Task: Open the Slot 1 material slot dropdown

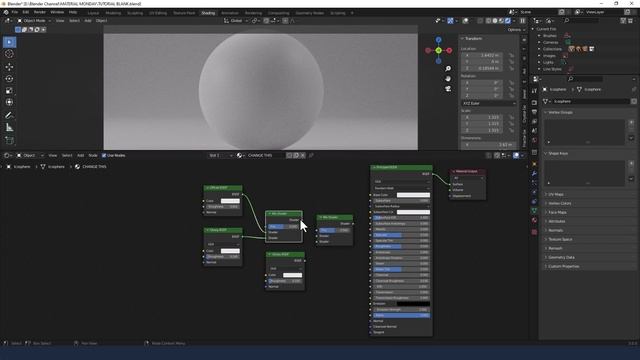Action: [x=220, y=156]
